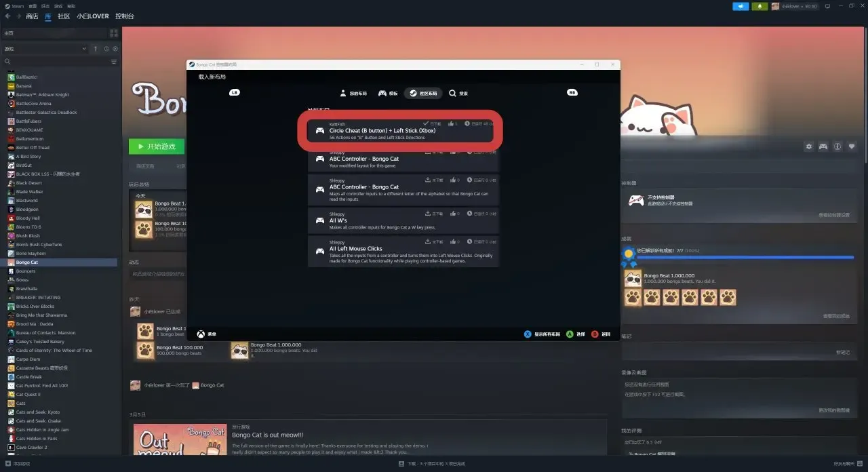
Task: Open the 控制台 console tab
Action: pyautogui.click(x=125, y=16)
